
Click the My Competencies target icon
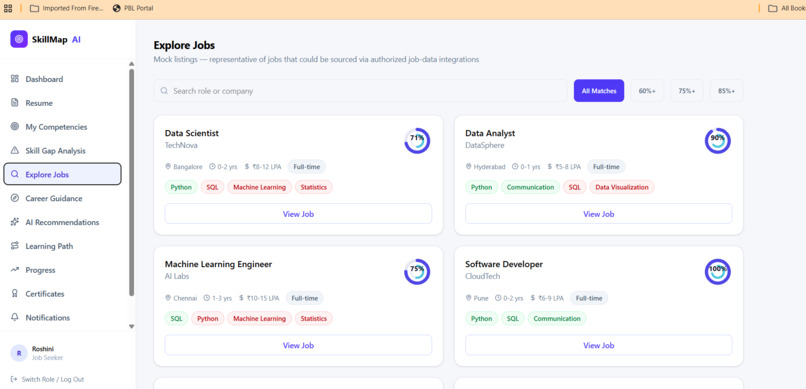(x=15, y=126)
